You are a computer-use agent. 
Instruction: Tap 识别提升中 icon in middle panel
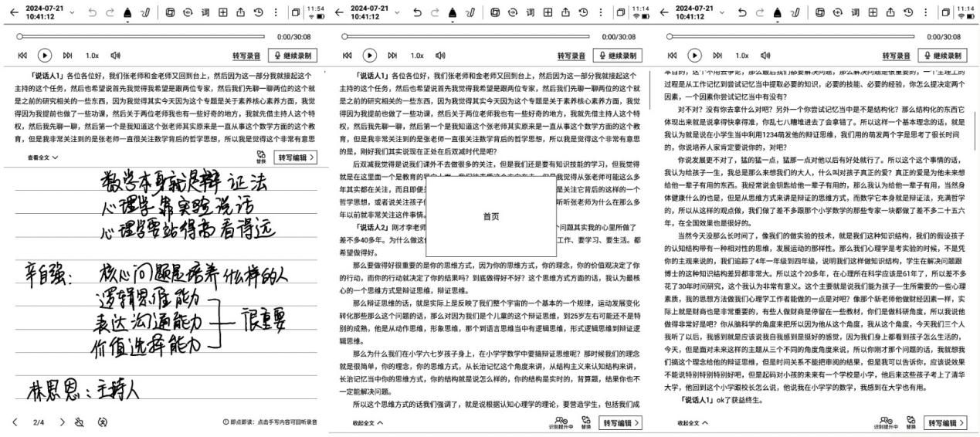point(561,422)
